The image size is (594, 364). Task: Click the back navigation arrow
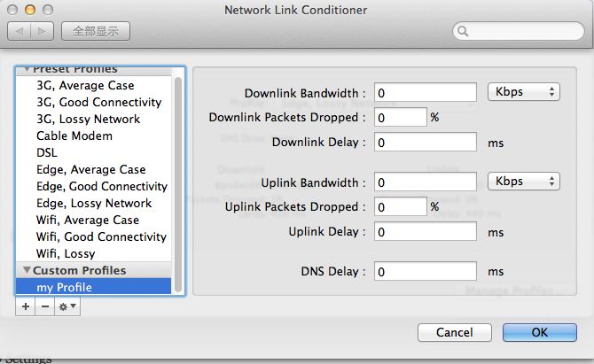(19, 31)
